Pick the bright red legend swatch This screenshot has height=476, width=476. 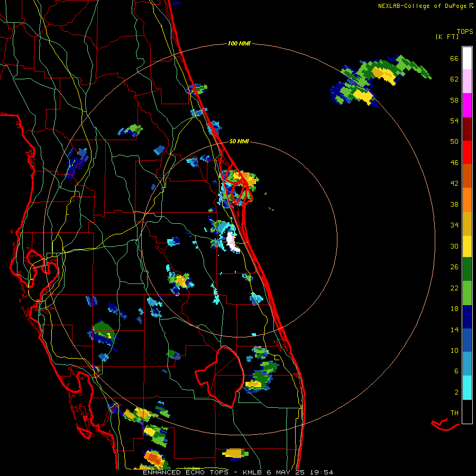[x=467, y=152]
